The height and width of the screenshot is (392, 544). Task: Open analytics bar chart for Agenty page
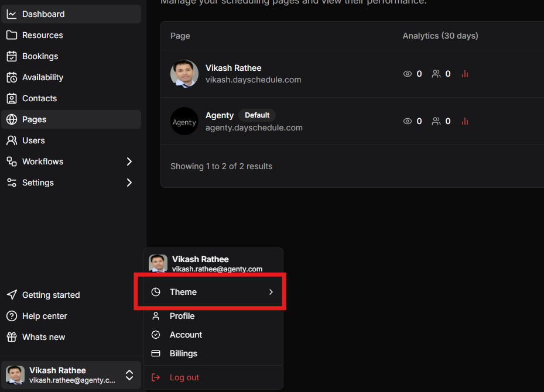pos(465,121)
